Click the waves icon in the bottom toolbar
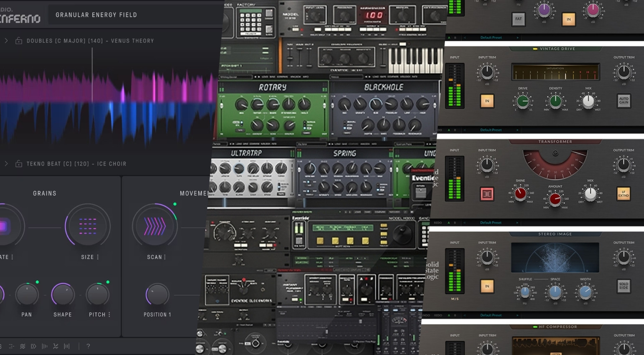The height and width of the screenshot is (355, 644). tap(23, 346)
